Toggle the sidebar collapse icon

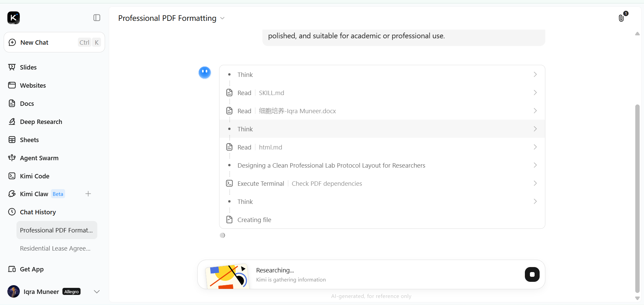pyautogui.click(x=97, y=18)
